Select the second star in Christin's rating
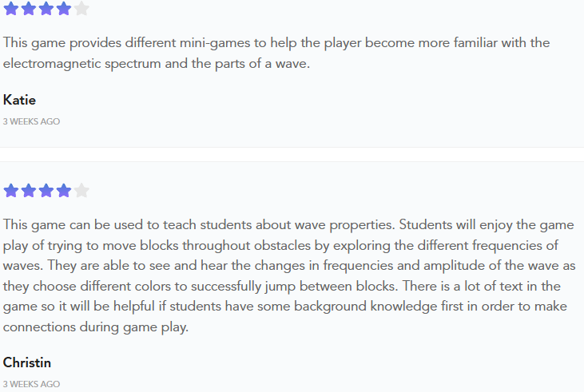Viewport: 584px width, 392px height. coord(29,191)
